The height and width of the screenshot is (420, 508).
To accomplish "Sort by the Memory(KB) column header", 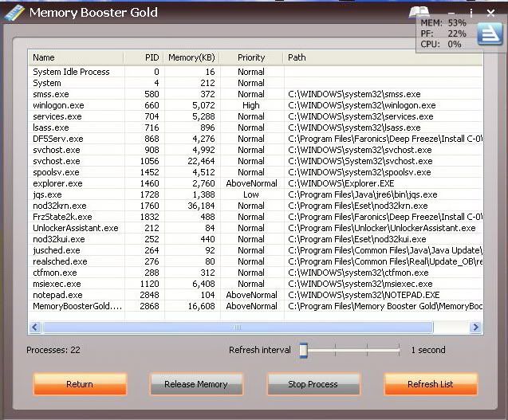I will 191,57.
